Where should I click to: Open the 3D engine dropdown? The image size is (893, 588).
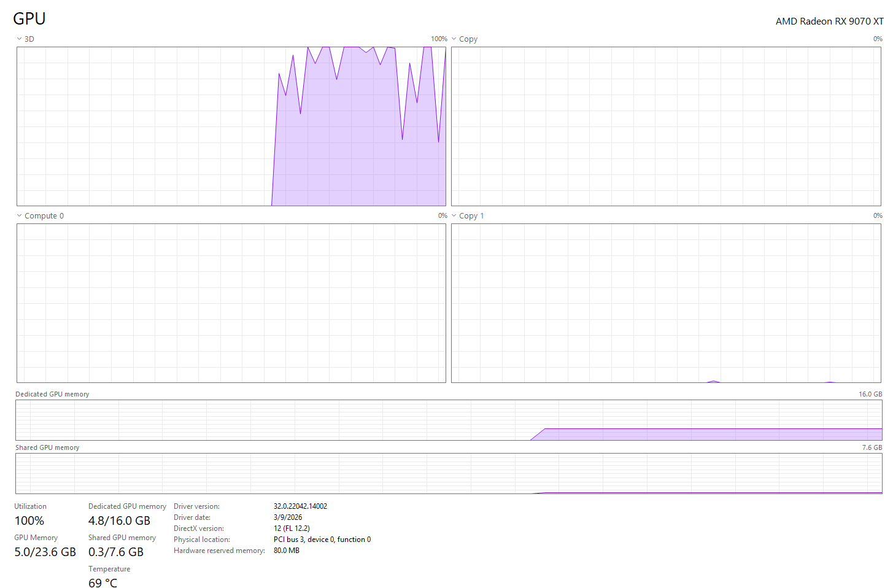pos(25,39)
